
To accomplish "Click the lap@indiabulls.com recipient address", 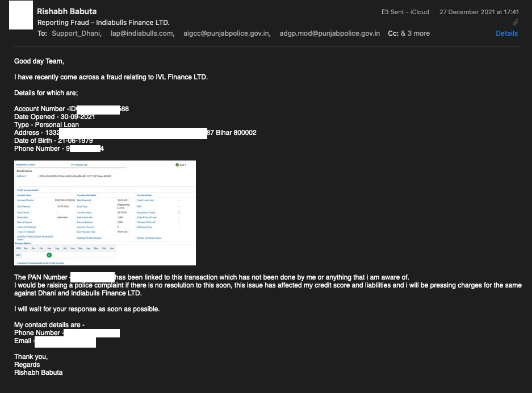I will click(142, 33).
